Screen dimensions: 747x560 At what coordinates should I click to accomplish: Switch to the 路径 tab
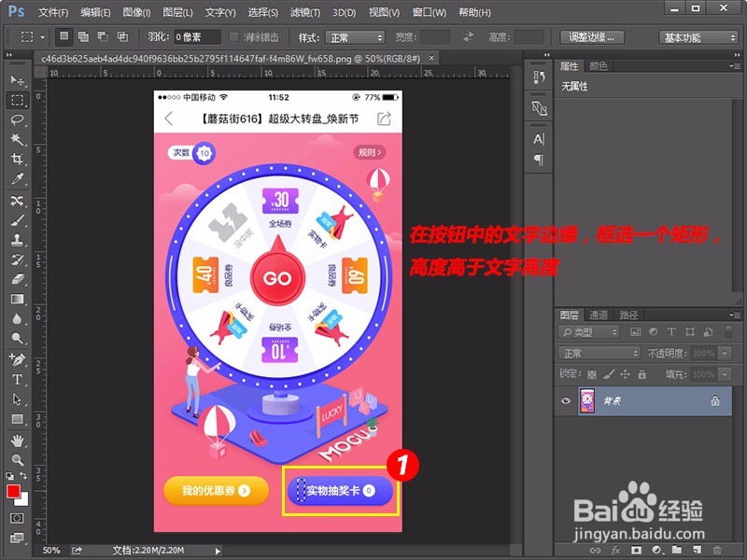[628, 315]
